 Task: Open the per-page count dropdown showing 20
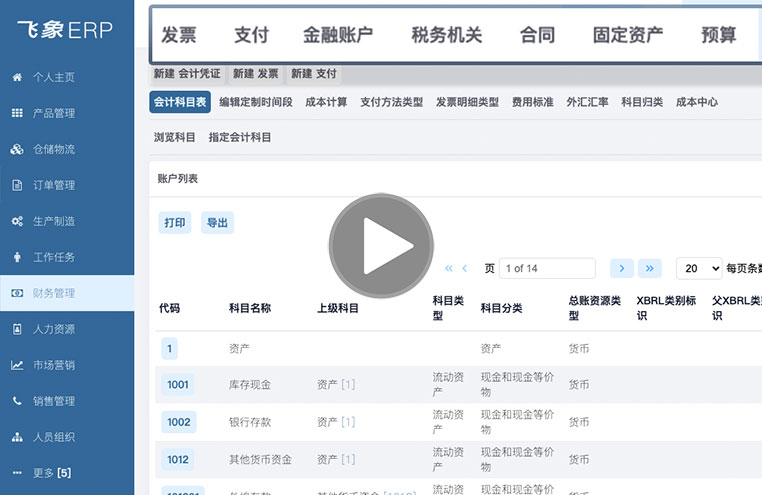click(x=699, y=268)
